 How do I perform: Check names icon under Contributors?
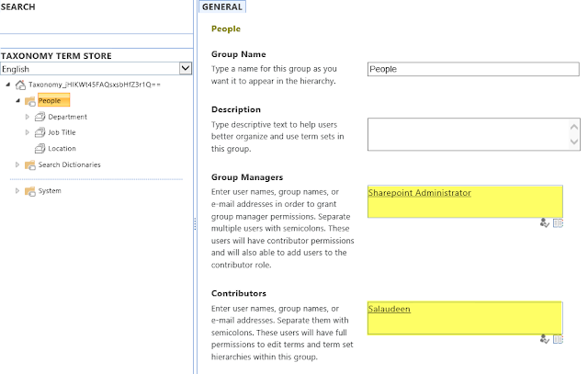[545, 339]
